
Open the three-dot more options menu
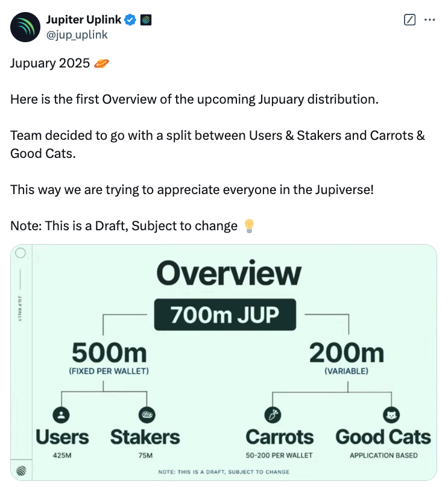(x=429, y=20)
